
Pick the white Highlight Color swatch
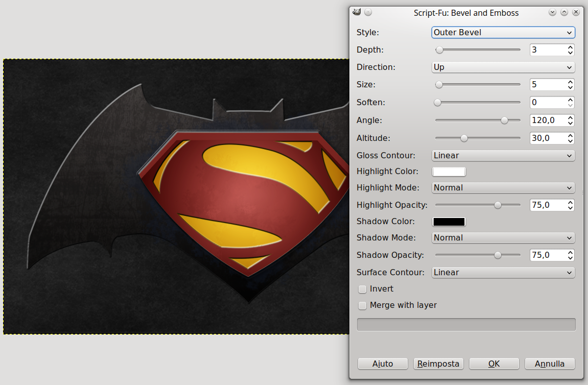pos(449,172)
